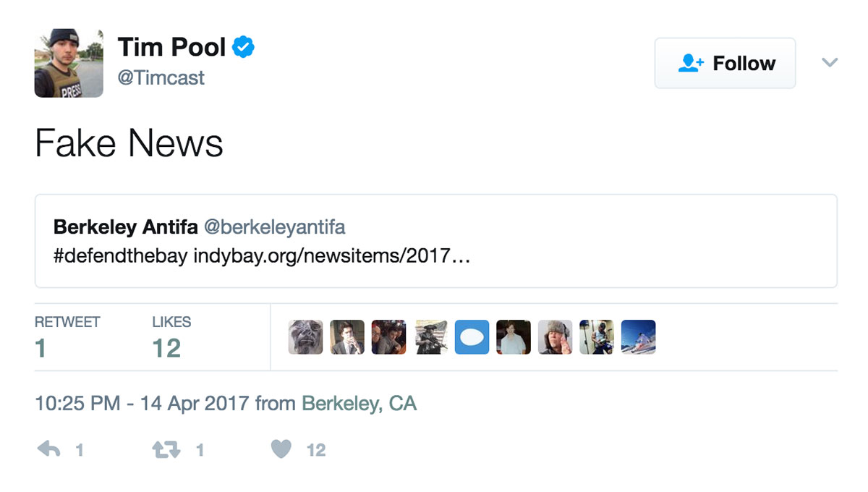
Task: Click the Follow button
Action: 725,64
